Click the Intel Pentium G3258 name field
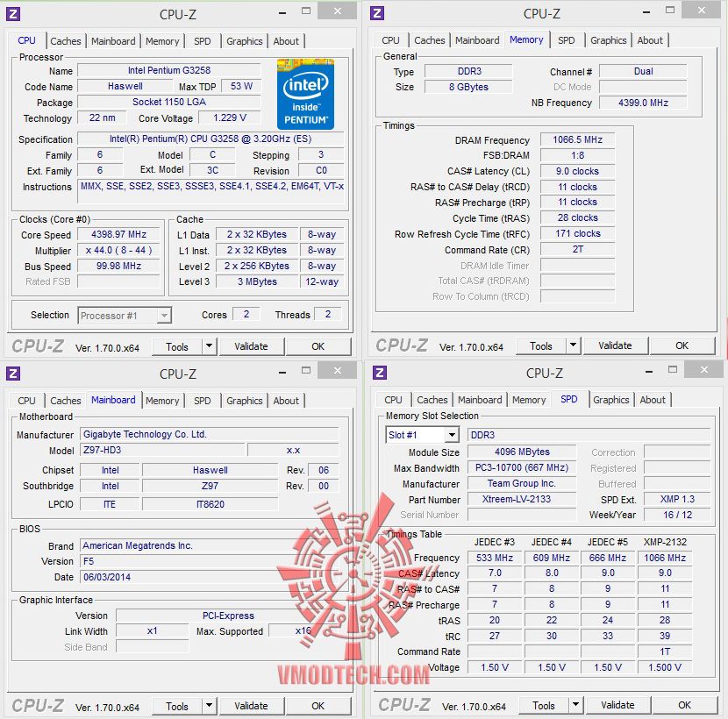728x719 pixels. [x=169, y=70]
